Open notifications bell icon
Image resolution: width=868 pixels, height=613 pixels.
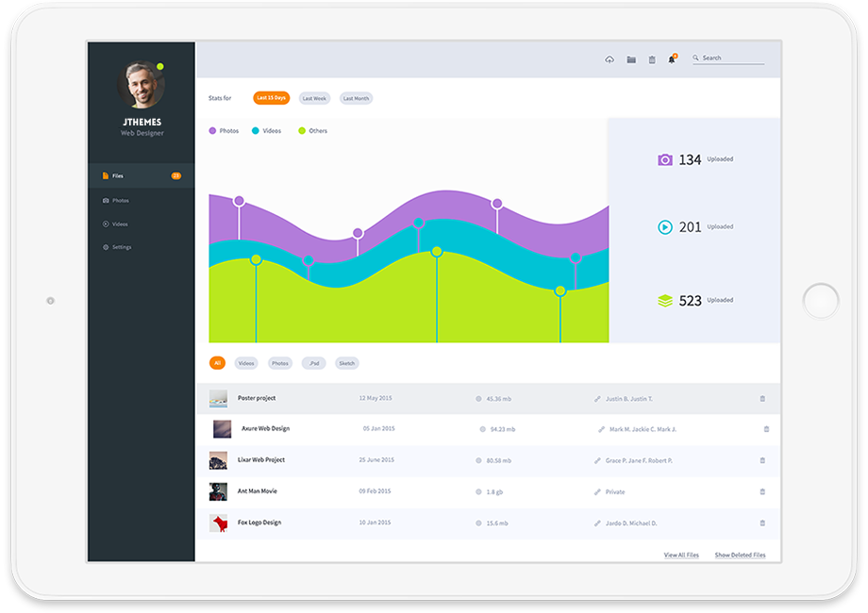coord(672,59)
